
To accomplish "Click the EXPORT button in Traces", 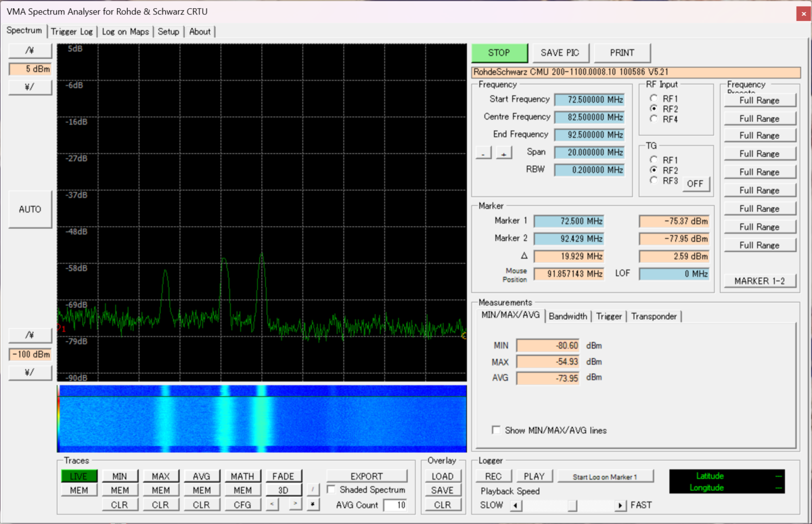I will [367, 476].
